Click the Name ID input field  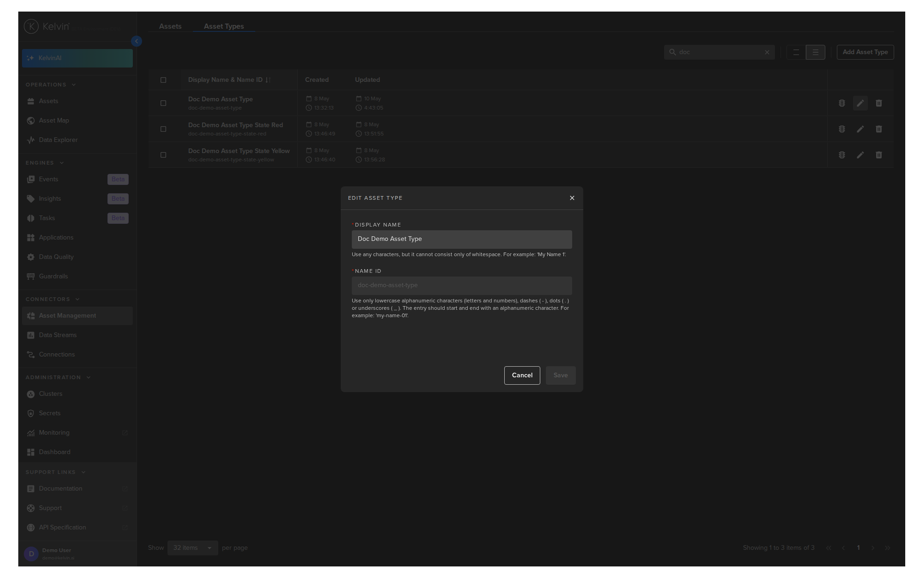(x=462, y=285)
